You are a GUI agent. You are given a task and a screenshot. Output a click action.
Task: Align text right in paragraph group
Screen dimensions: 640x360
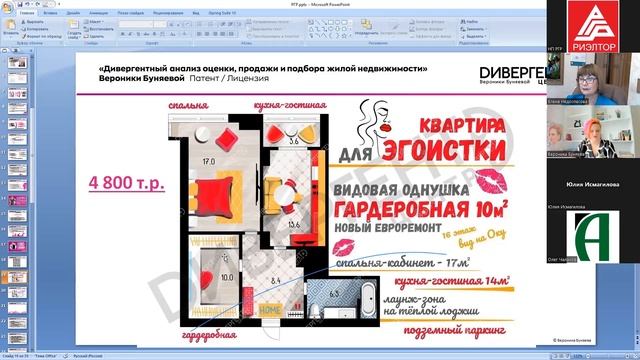click(215, 34)
